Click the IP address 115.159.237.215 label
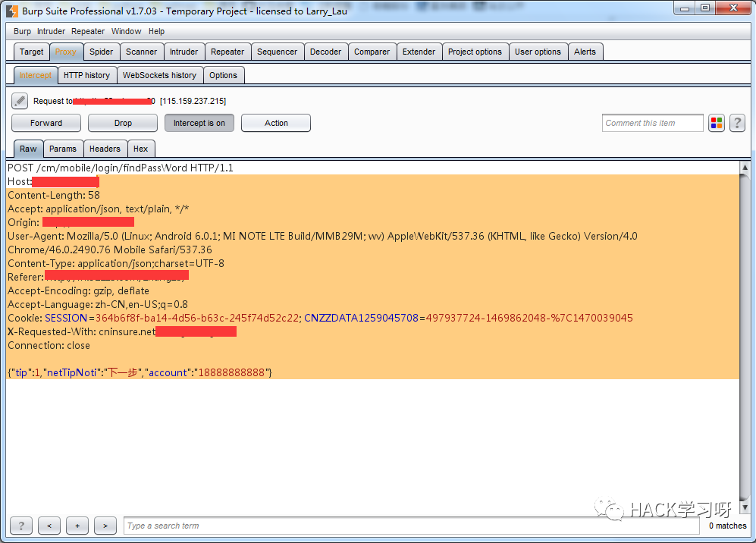Screen dimensions: 756x543 coord(193,101)
